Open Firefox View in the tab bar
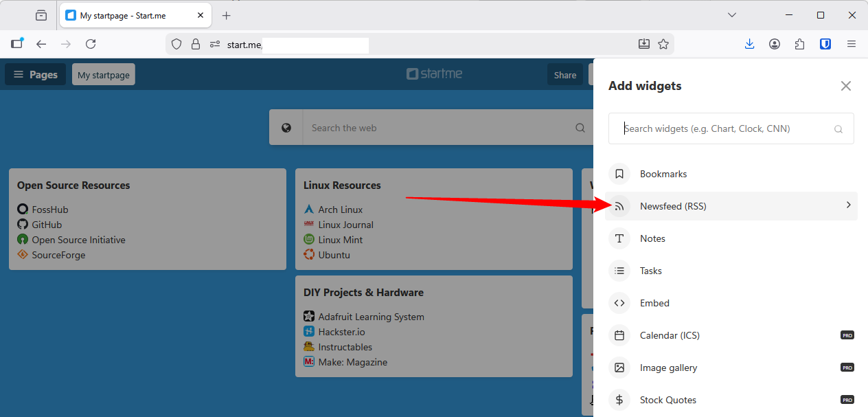The image size is (868, 417). pos(41,15)
